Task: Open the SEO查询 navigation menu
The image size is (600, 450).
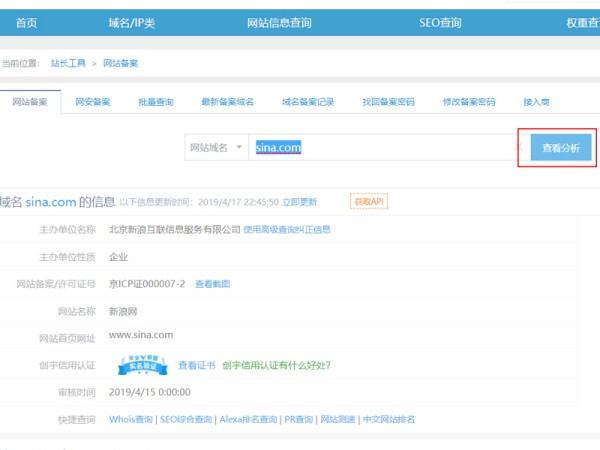Action: coord(440,22)
